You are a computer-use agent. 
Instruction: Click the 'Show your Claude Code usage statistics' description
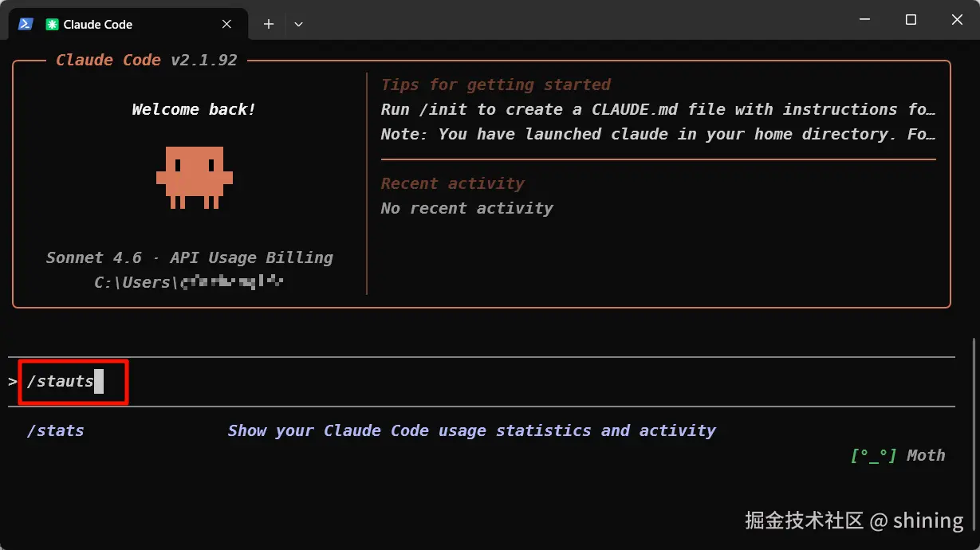pos(471,430)
